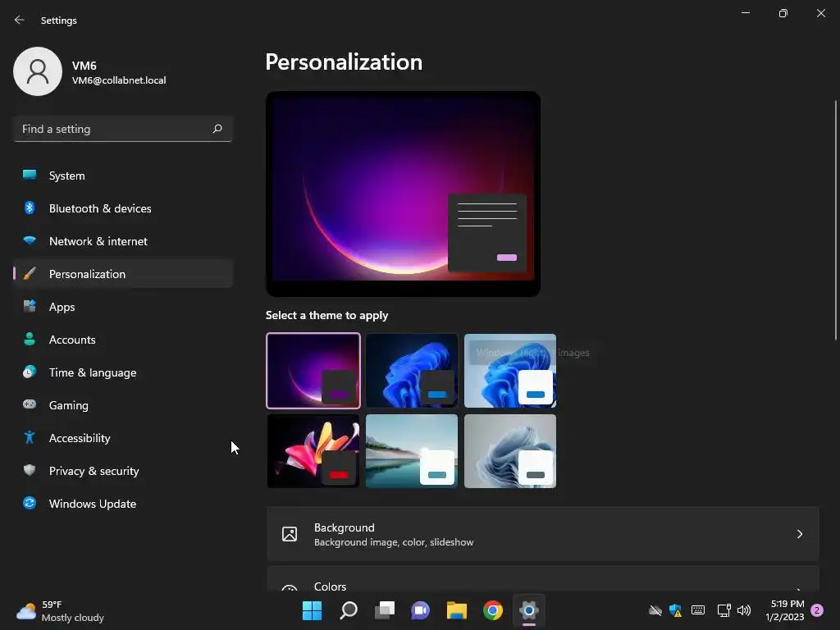Apply the dark blue bloom theme
This screenshot has height=630, width=840.
(412, 371)
